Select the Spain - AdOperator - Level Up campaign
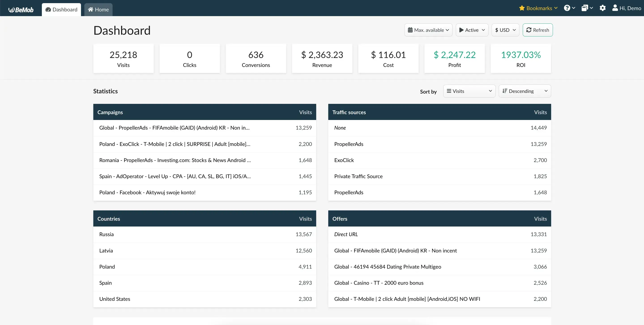The image size is (644, 325). point(205,176)
